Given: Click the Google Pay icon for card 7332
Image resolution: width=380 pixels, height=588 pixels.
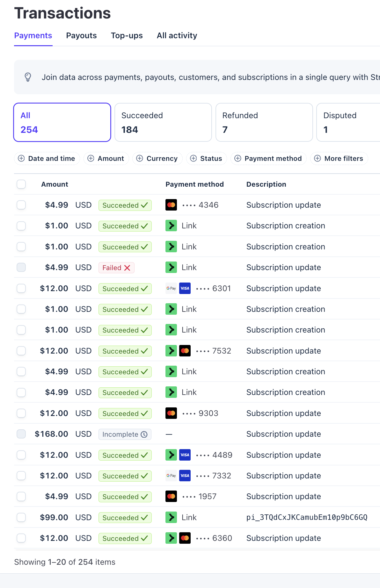Looking at the screenshot, I should tap(171, 476).
